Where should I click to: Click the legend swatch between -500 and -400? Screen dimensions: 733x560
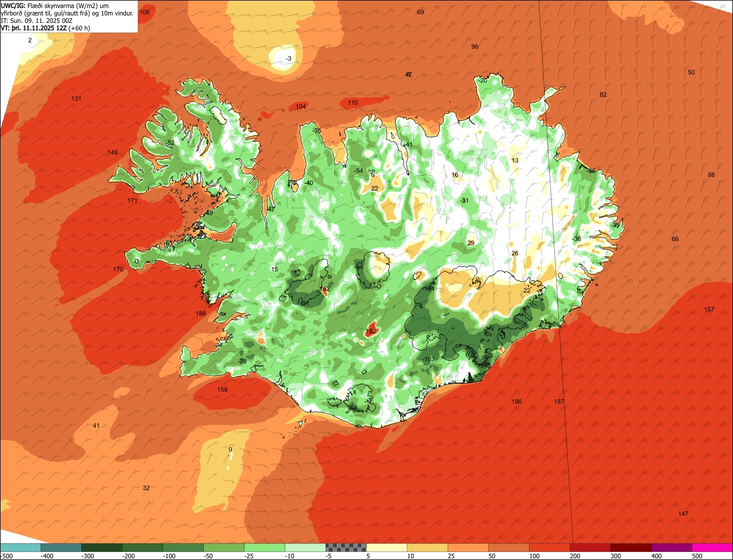[21, 547]
